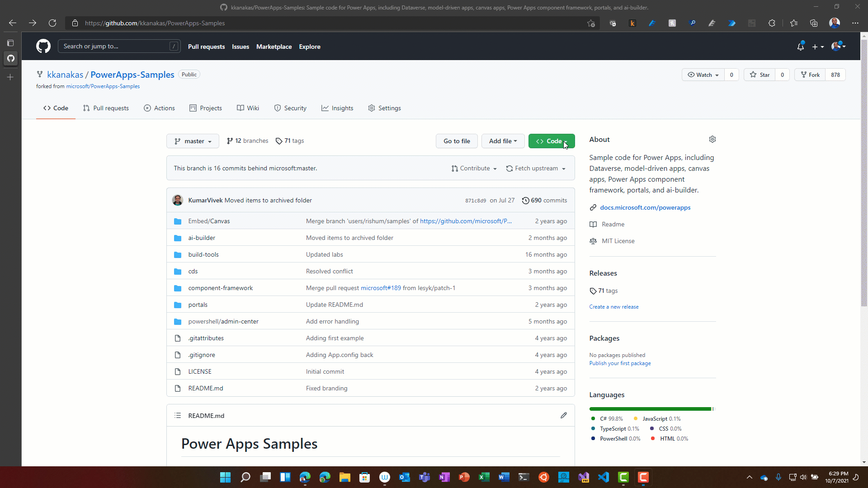This screenshot has width=868, height=488.
Task: Toggle Watch on this repository
Action: tap(703, 75)
